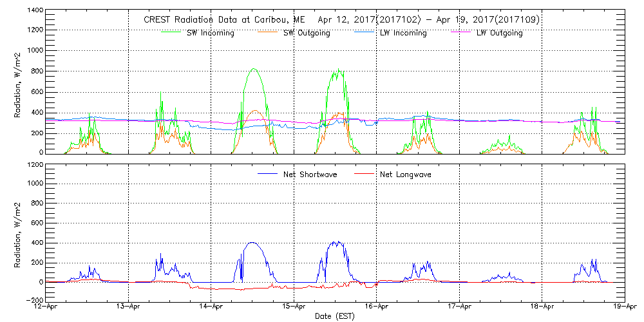Click the red line sample beside Net Longwave
Screen dimensions: 644x322
(365, 174)
